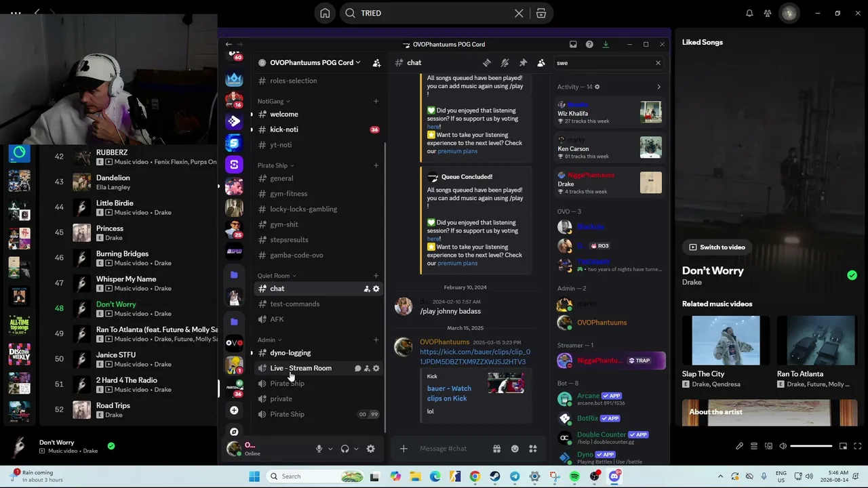Create a channel in the NotiGang category
Viewport: 868px width, 488px height.
point(376,102)
